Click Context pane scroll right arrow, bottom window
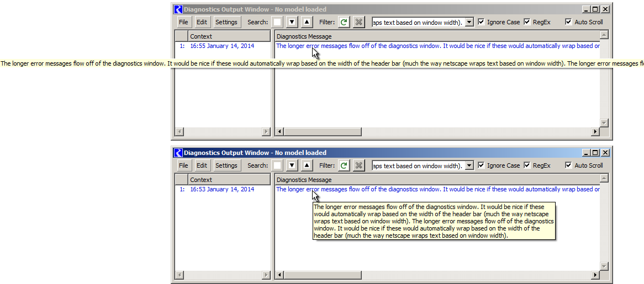The width and height of the screenshot is (644, 284). [266, 275]
